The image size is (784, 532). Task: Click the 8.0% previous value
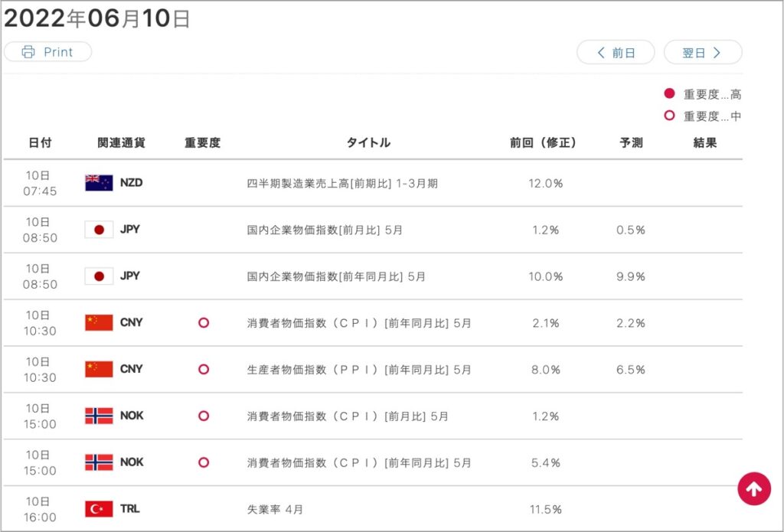545,370
